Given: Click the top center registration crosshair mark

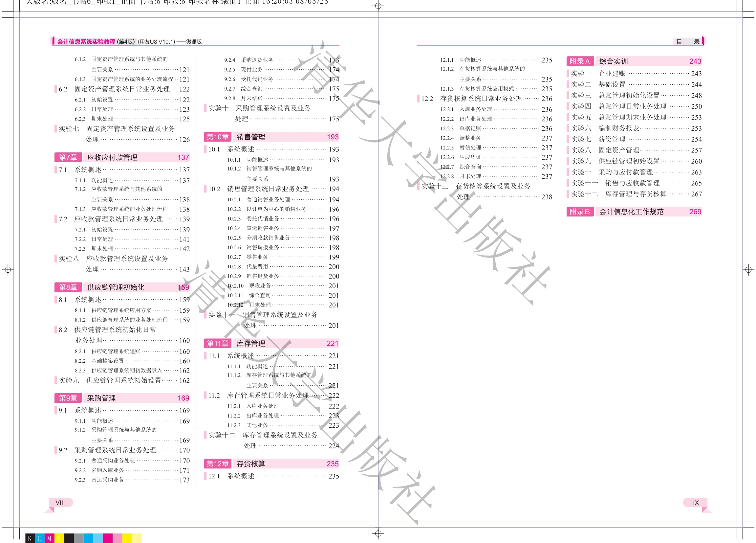Looking at the screenshot, I should pyautogui.click(x=378, y=6).
